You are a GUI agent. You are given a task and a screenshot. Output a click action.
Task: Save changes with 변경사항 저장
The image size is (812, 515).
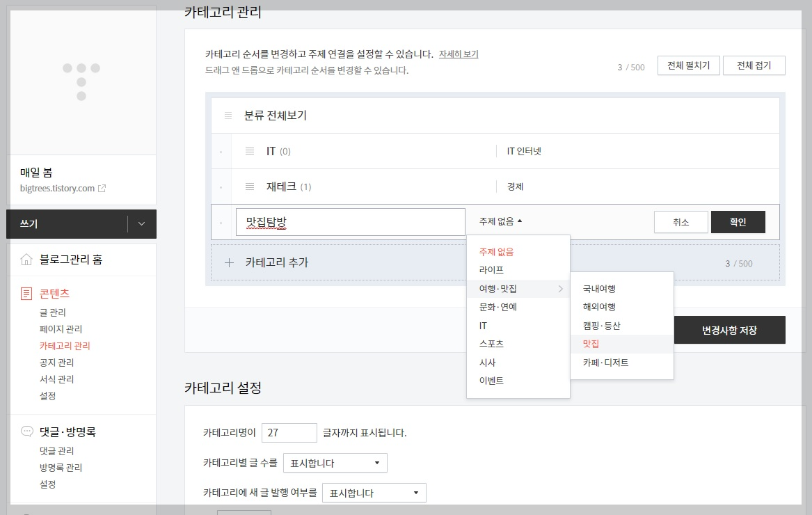[730, 329]
